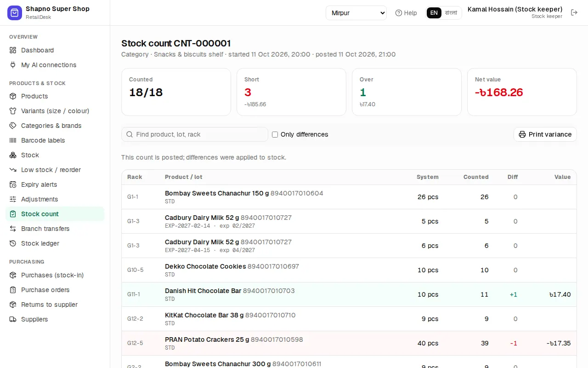Viewport: 588px width, 368px height.
Task: Click the Help link in header
Action: tap(406, 13)
